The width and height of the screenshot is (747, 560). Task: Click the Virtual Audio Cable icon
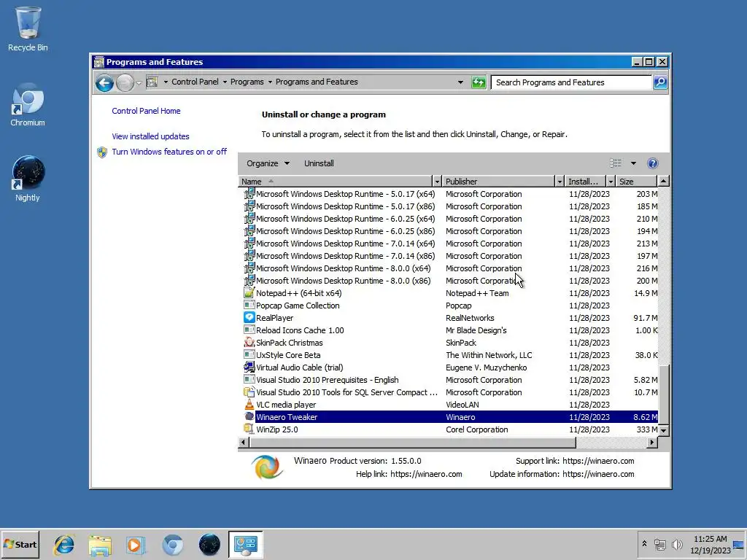[x=249, y=367]
